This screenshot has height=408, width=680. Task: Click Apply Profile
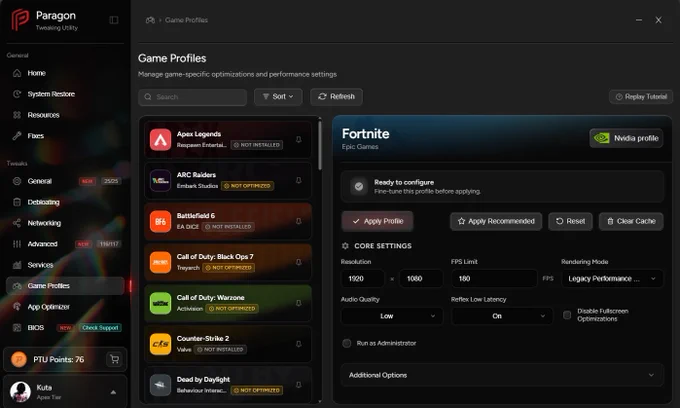click(x=377, y=221)
